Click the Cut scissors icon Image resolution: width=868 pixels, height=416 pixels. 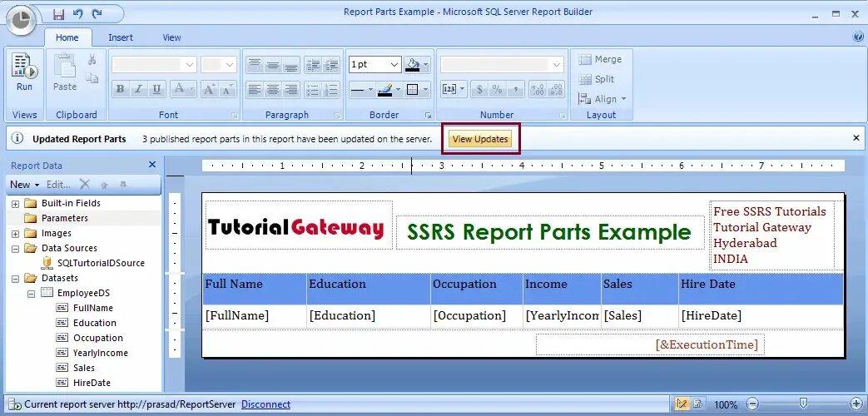[92, 60]
